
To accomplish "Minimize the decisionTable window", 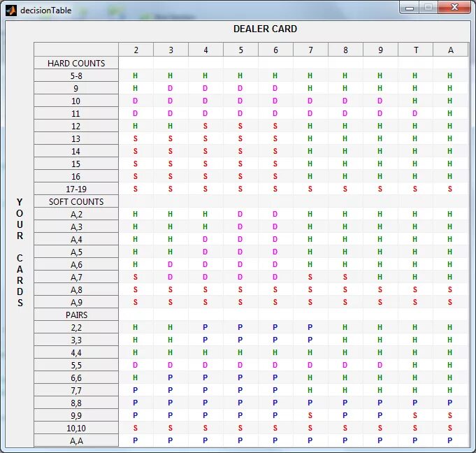I will pyautogui.click(x=409, y=7).
